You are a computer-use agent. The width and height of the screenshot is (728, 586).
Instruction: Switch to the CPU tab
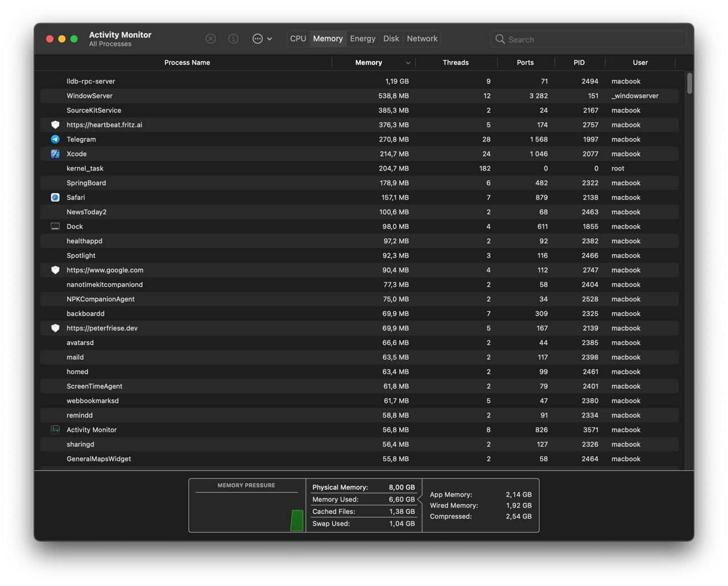tap(298, 39)
